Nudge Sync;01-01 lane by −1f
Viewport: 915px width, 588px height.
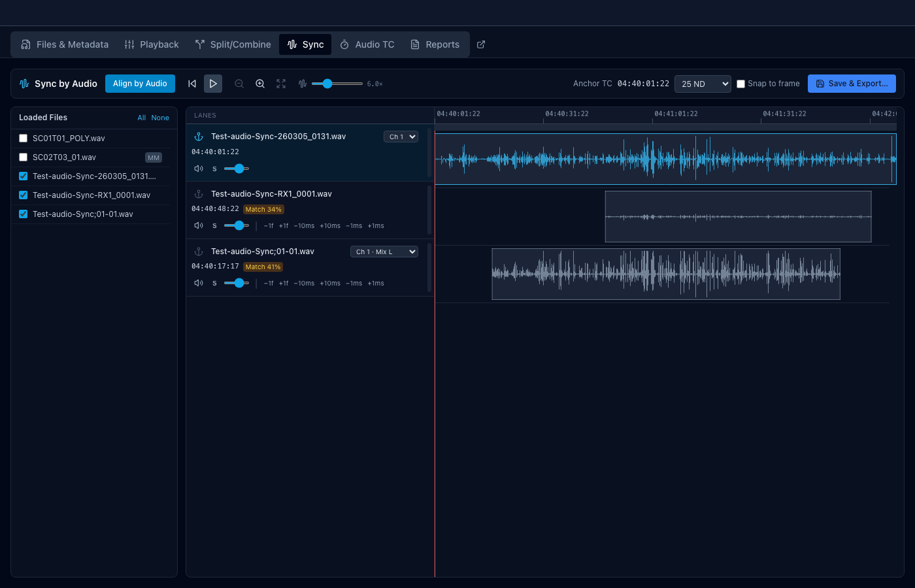tap(269, 284)
